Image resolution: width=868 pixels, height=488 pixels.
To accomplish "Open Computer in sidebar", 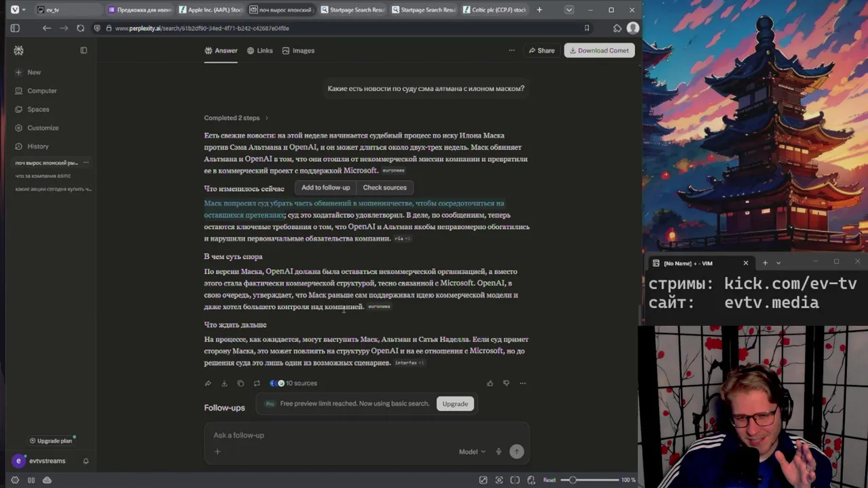I will [x=36, y=91].
